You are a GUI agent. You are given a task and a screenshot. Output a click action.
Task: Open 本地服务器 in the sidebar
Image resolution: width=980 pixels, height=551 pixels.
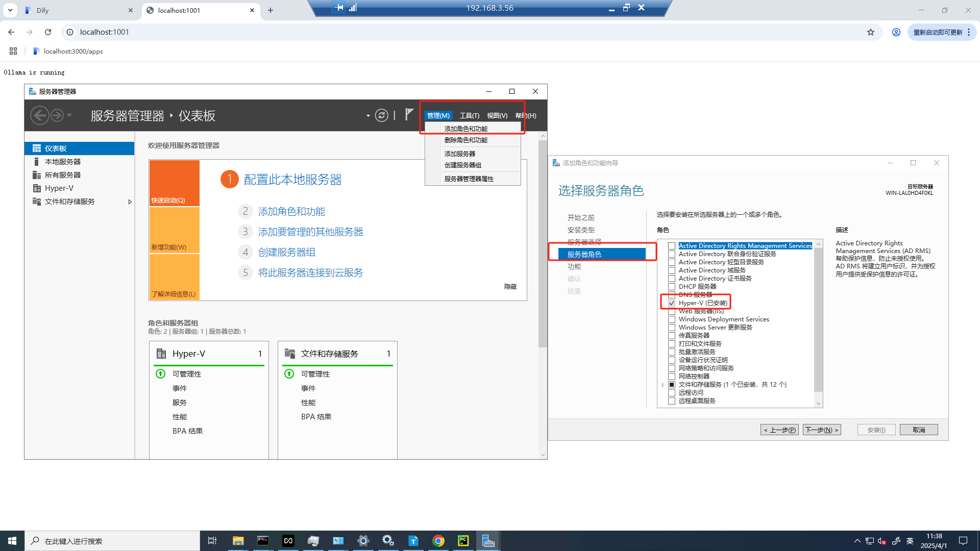[62, 162]
